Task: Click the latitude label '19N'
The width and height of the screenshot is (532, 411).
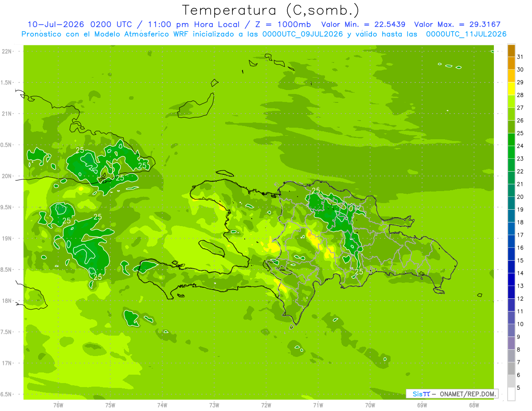Action: (x=7, y=239)
